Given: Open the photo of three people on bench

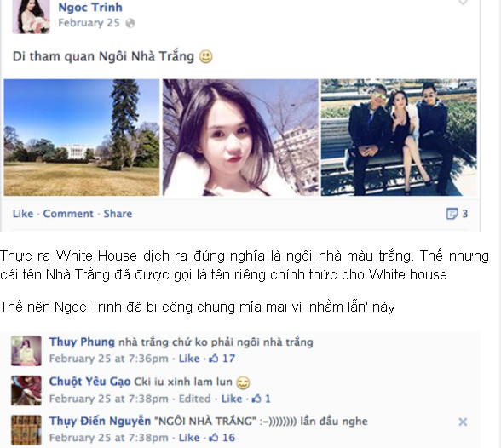Looking at the screenshot, I should click(x=399, y=137).
